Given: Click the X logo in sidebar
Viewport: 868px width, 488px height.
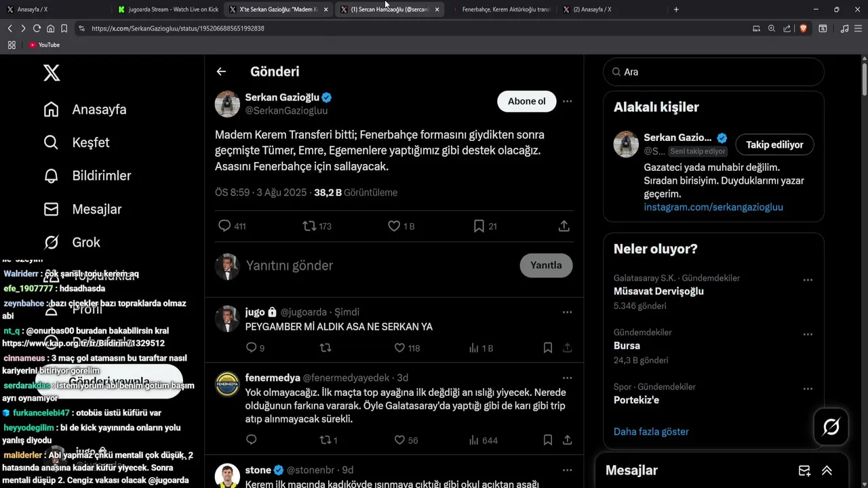Looking at the screenshot, I should click(52, 73).
